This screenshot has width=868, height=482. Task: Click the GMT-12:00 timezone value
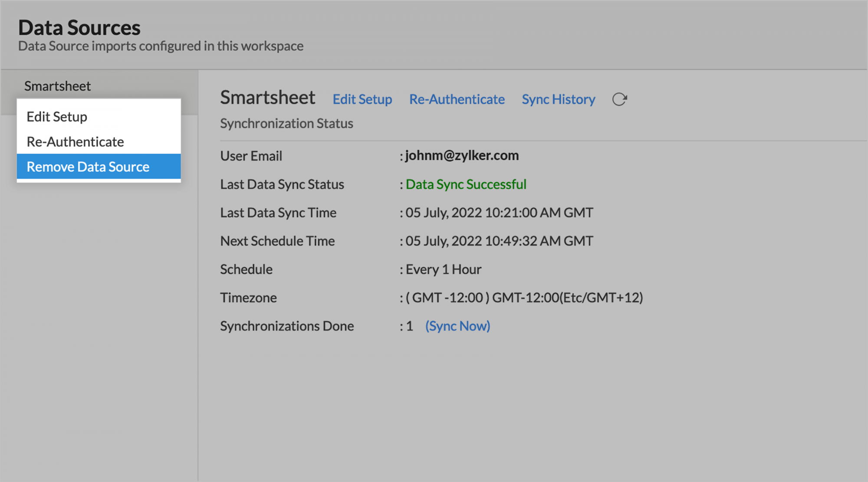pyautogui.click(x=524, y=298)
